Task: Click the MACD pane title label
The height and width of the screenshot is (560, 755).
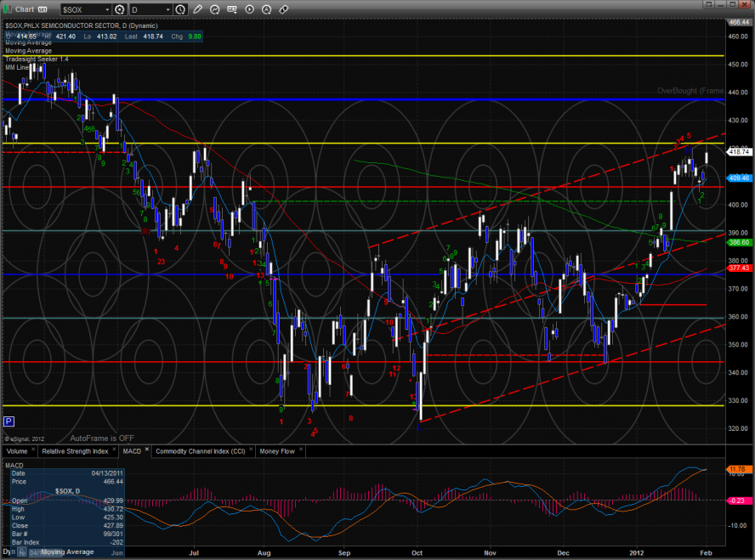Action: coord(14,465)
